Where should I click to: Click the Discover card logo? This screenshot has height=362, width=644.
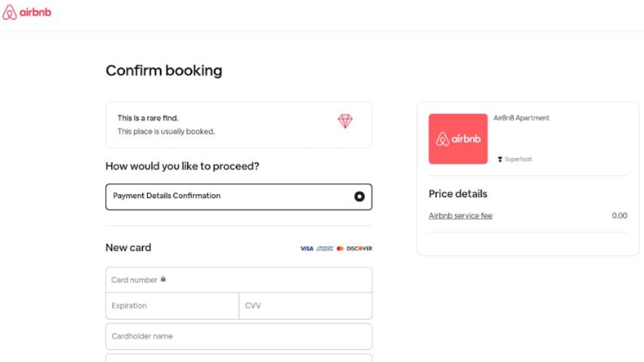pos(360,248)
